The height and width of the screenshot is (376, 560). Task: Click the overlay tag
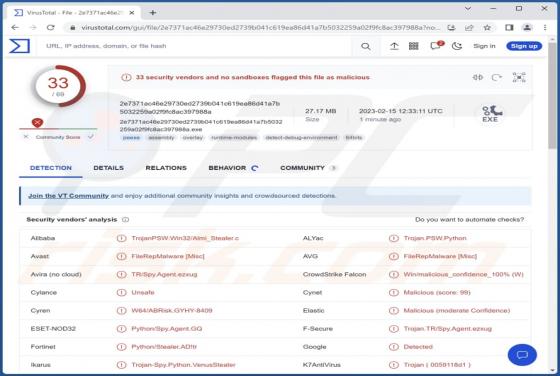(x=193, y=137)
